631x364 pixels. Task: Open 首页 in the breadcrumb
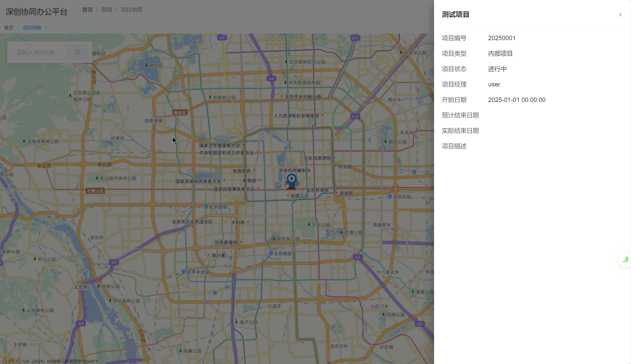click(87, 10)
